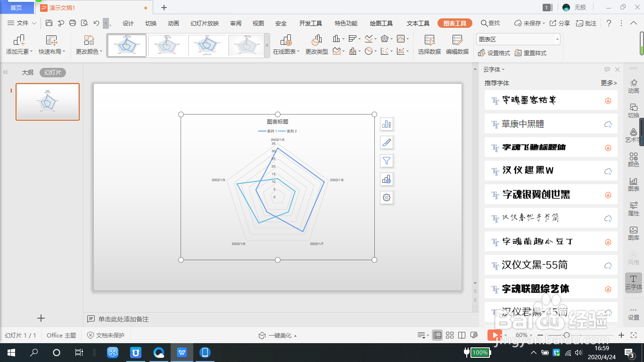Open Quick Layout (快速布局) menu
This screenshot has height=362, width=644.
click(52, 45)
